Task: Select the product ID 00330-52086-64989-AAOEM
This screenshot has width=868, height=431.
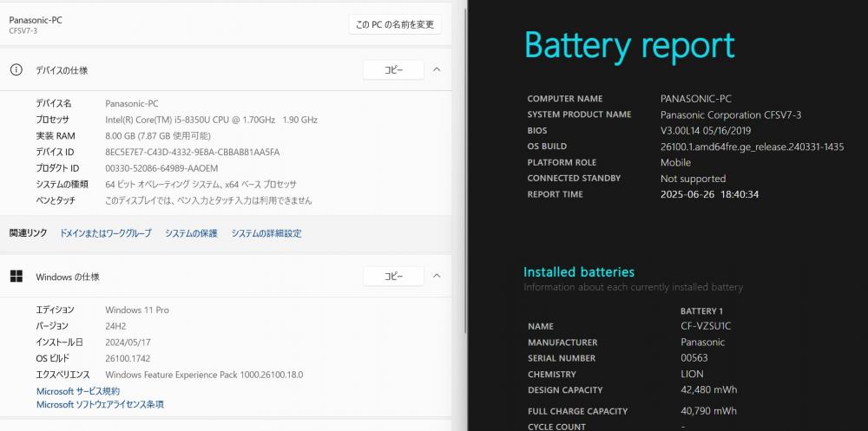Action: (x=161, y=168)
